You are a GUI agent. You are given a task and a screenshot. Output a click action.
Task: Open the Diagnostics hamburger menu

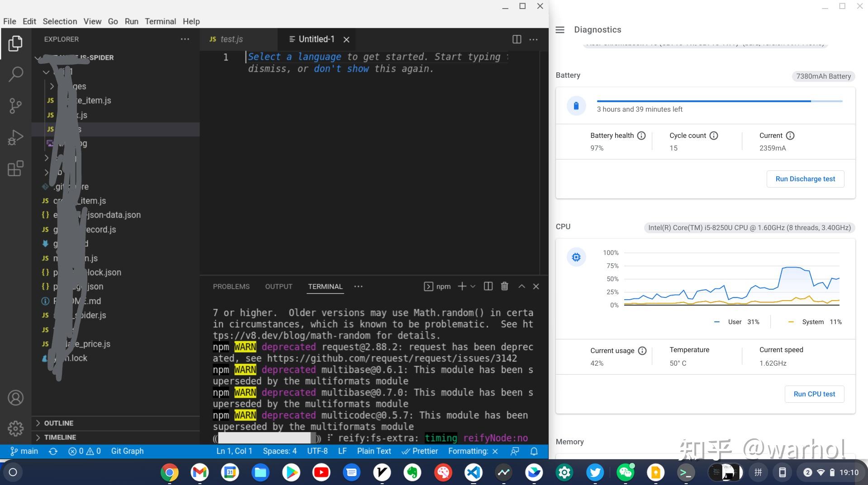pyautogui.click(x=560, y=30)
